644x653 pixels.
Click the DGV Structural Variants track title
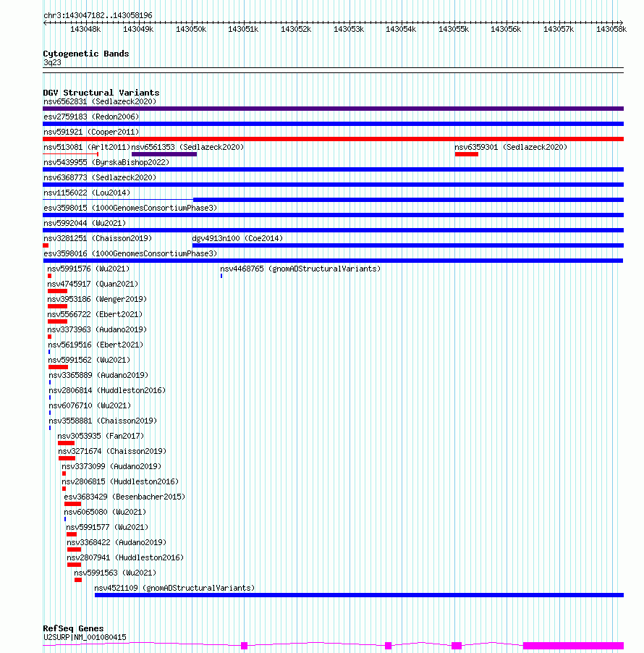point(101,93)
